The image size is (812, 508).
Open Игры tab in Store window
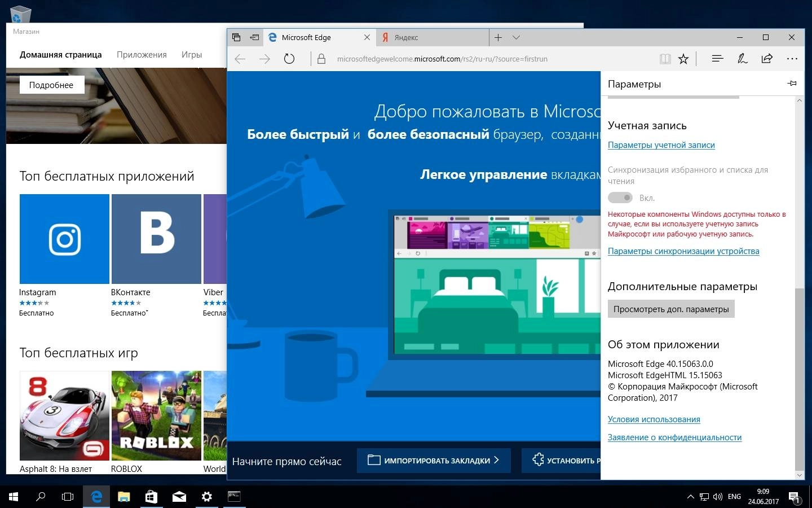point(192,55)
